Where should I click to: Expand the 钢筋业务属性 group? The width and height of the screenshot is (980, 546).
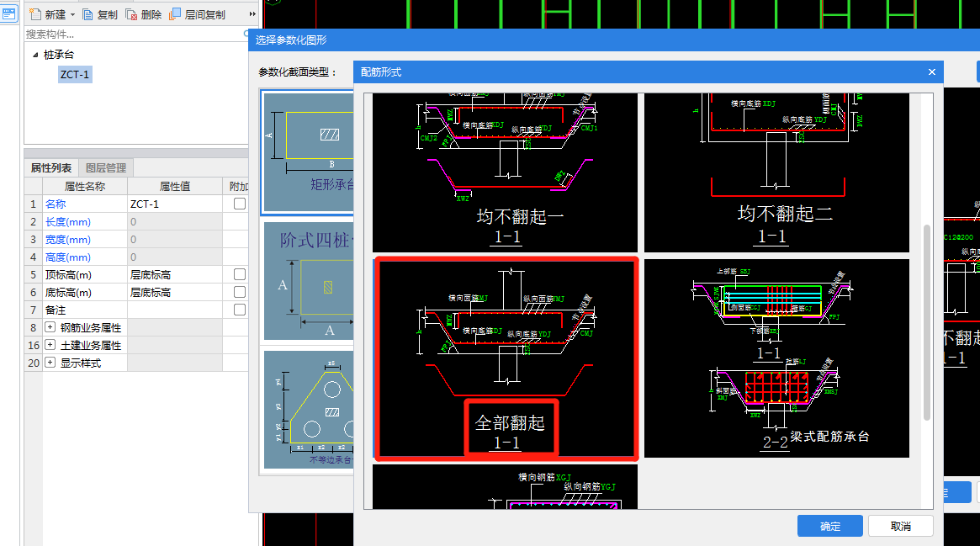[x=50, y=326]
